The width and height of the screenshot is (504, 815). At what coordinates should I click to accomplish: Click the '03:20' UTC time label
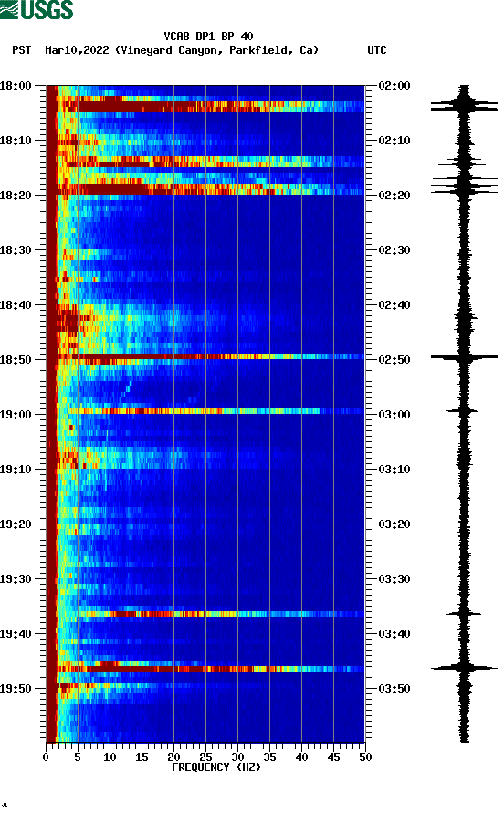pos(394,524)
